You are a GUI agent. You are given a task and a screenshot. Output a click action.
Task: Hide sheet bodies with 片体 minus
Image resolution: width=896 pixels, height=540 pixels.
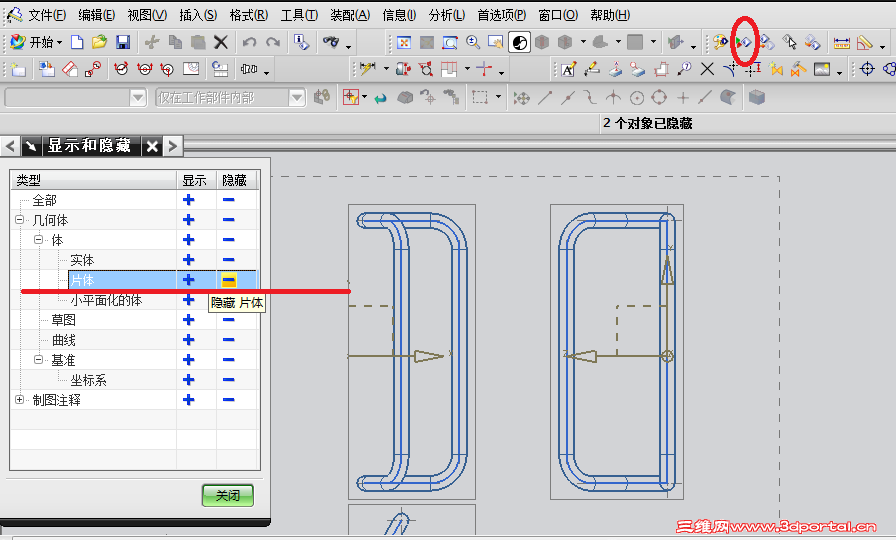point(229,280)
